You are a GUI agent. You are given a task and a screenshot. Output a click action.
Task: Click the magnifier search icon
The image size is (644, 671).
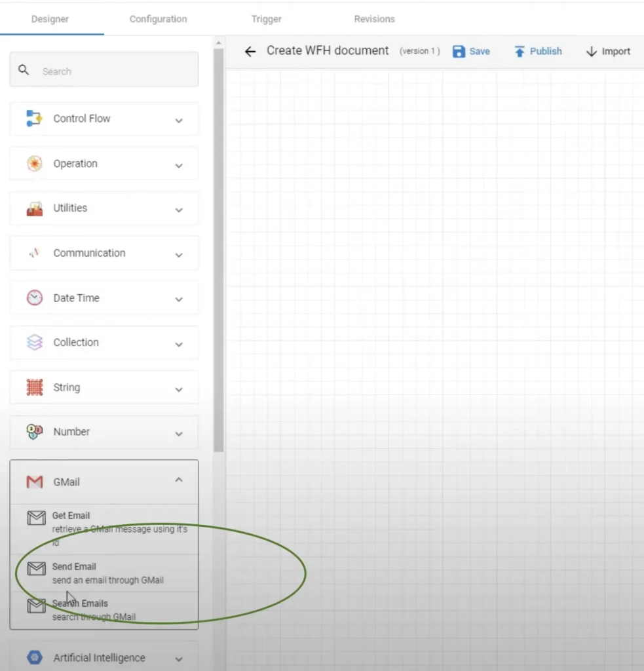(x=24, y=69)
